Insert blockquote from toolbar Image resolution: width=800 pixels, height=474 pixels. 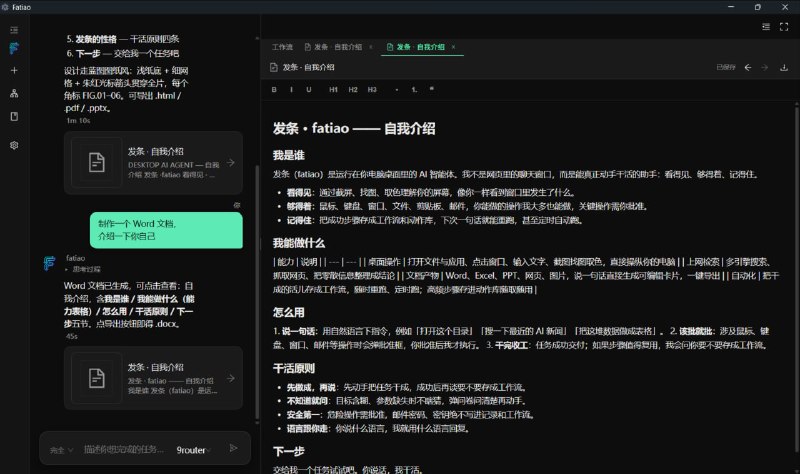click(432, 89)
